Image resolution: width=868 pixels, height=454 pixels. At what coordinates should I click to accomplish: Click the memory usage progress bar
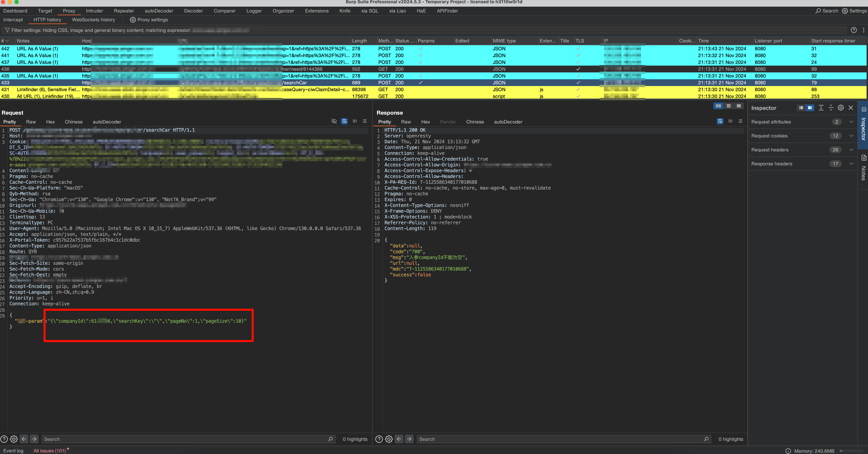[851, 451]
